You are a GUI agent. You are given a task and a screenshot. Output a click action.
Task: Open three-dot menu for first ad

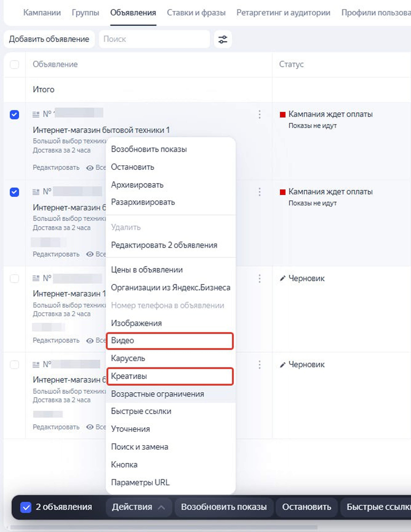260,114
